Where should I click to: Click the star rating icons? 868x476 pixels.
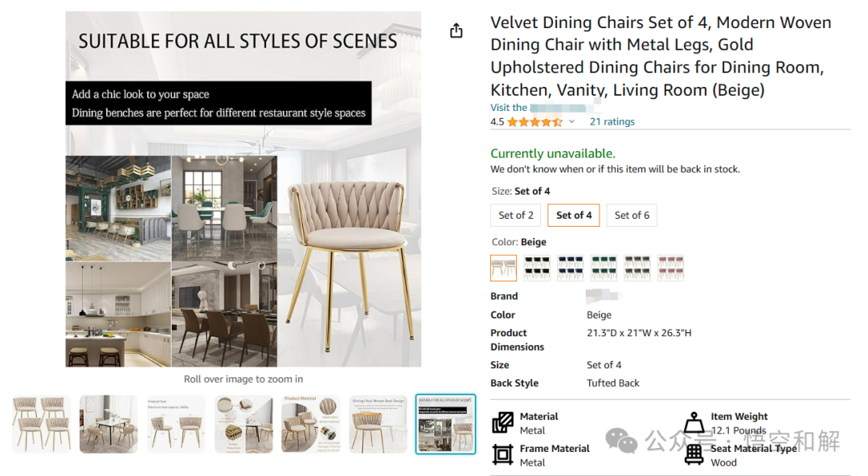point(534,122)
